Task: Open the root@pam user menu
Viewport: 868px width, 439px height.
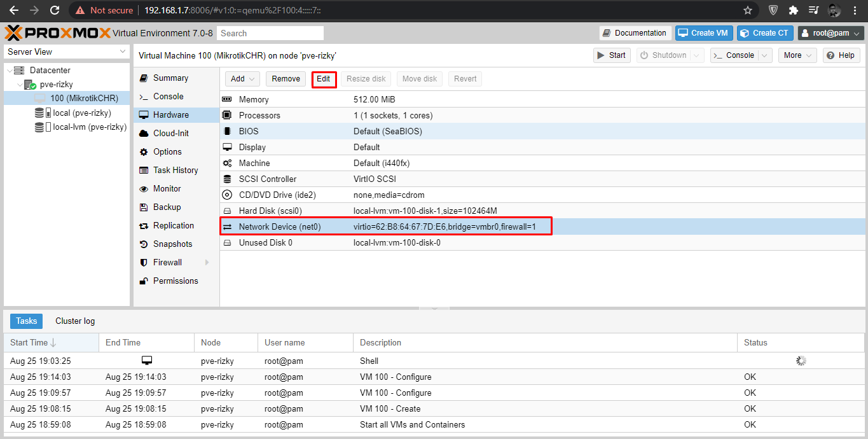Action: point(830,33)
